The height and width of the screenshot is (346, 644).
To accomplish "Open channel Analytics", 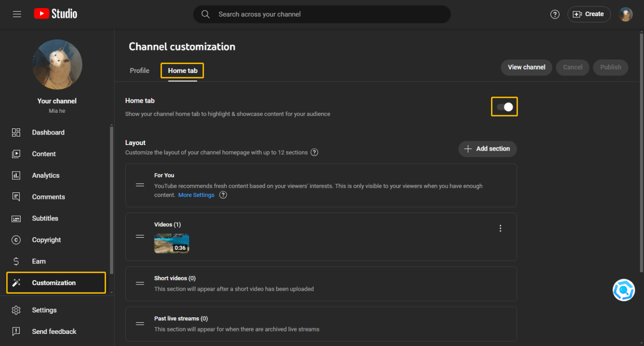I will (46, 175).
